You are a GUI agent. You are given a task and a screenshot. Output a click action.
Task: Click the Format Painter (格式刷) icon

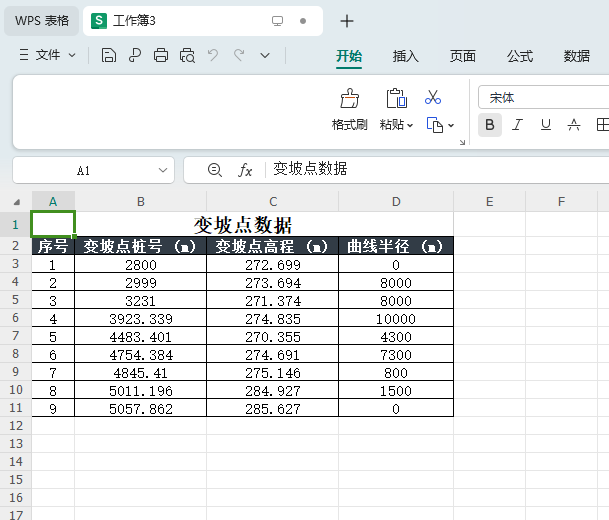point(350,98)
